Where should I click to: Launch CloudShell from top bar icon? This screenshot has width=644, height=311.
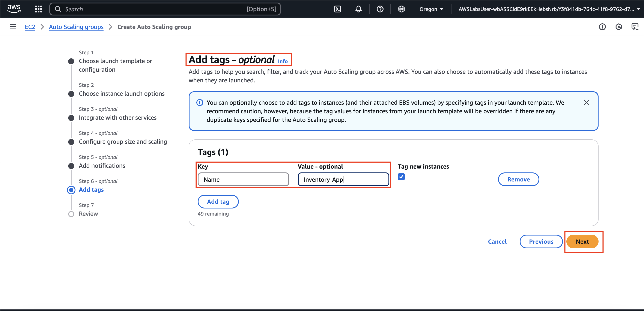337,9
